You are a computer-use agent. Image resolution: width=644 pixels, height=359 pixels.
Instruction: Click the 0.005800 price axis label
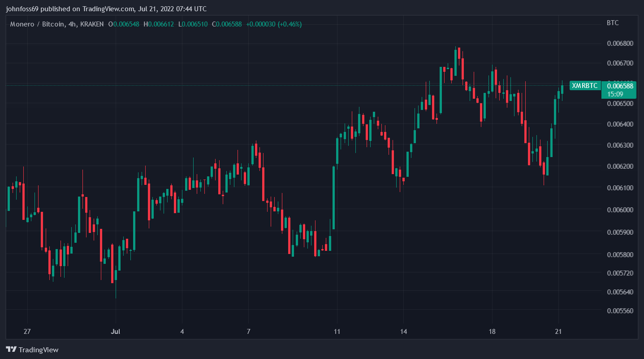[x=620, y=255]
